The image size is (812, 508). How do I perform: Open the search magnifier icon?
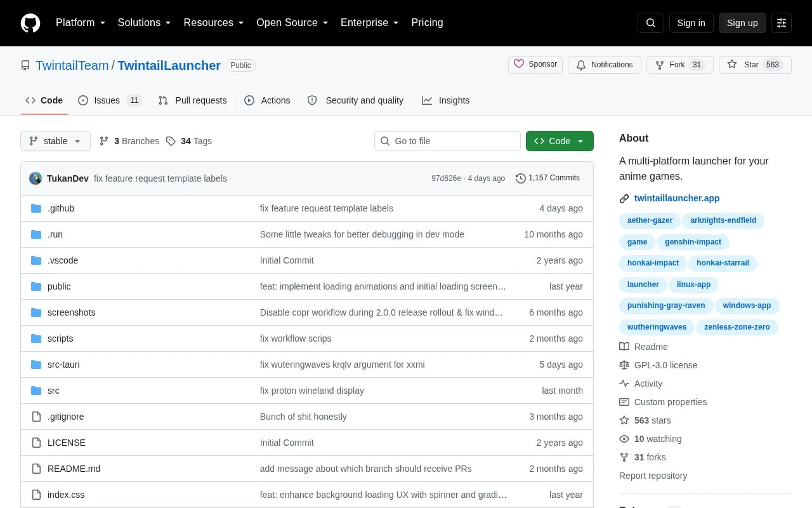651,23
